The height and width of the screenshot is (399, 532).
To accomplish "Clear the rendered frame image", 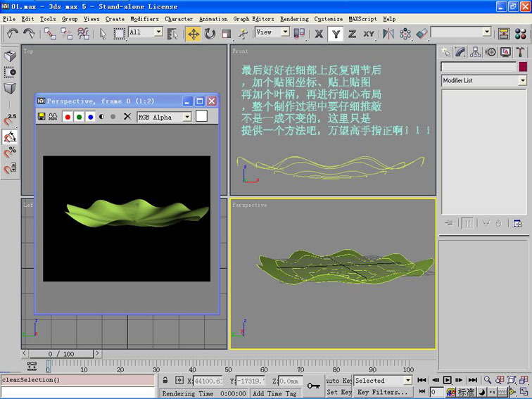I will point(127,117).
